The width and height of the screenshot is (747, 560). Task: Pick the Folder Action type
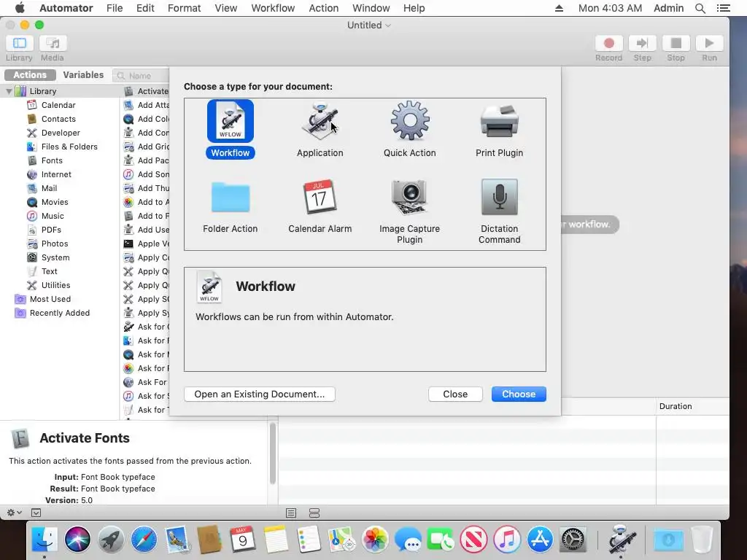230,206
